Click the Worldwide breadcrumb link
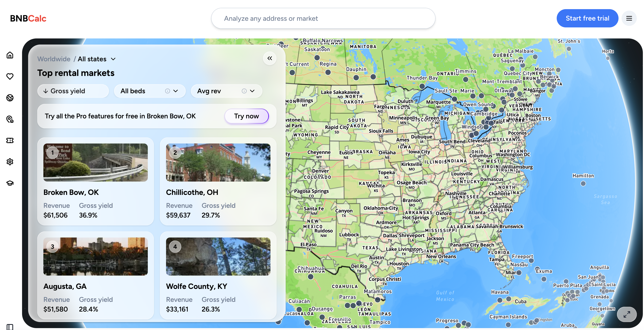This screenshot has width=644, height=330. [54, 59]
